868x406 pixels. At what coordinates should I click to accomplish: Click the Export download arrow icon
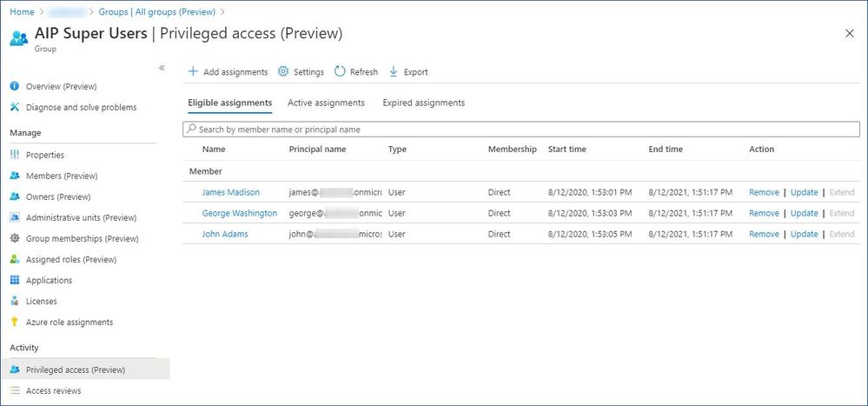pos(394,71)
